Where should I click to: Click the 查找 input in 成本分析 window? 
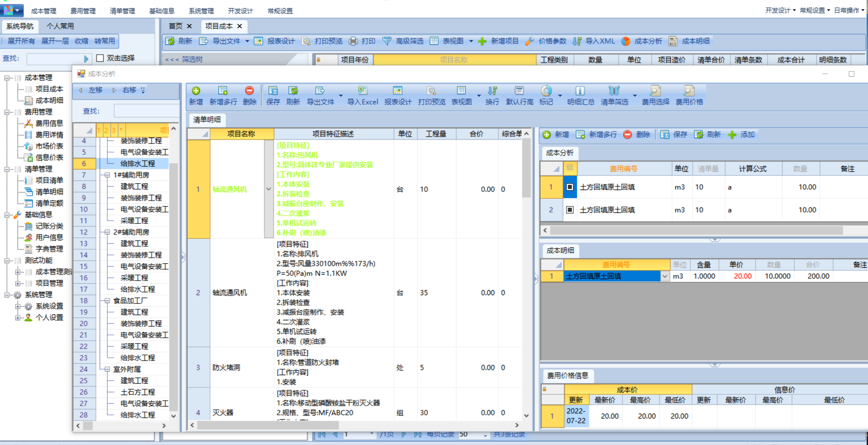tap(146, 111)
